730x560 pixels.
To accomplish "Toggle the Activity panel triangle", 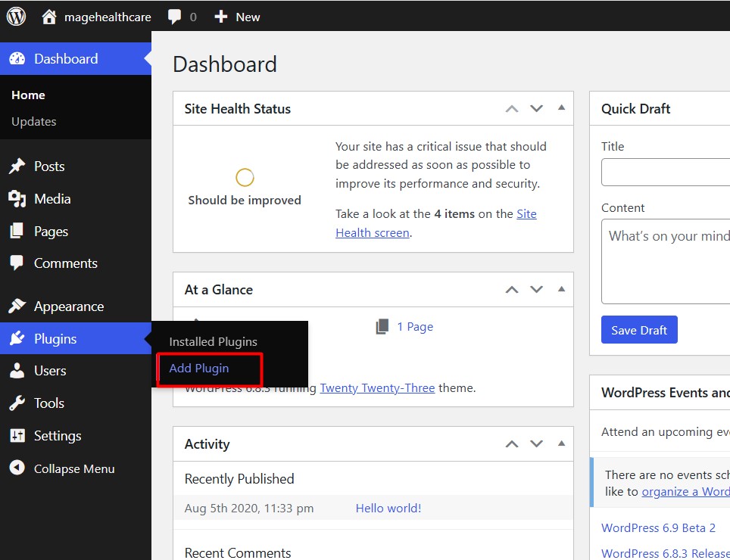I will [561, 443].
